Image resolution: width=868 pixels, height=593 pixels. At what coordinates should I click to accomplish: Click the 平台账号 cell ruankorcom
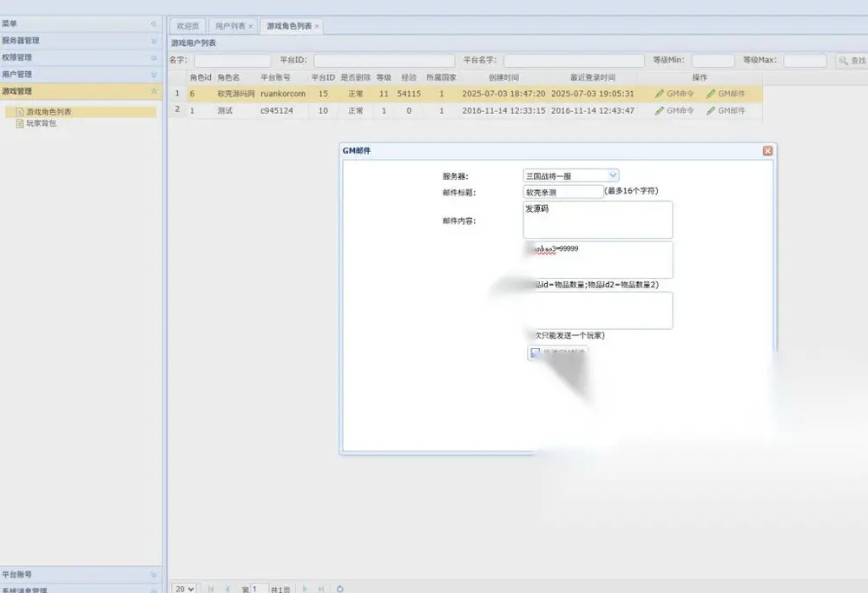(x=283, y=94)
